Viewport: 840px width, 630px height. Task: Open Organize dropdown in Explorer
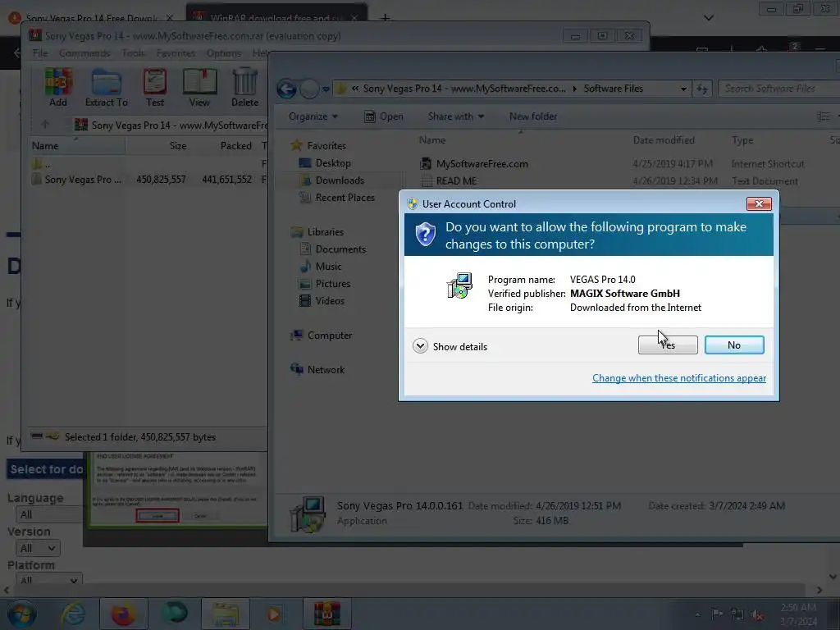pos(313,116)
